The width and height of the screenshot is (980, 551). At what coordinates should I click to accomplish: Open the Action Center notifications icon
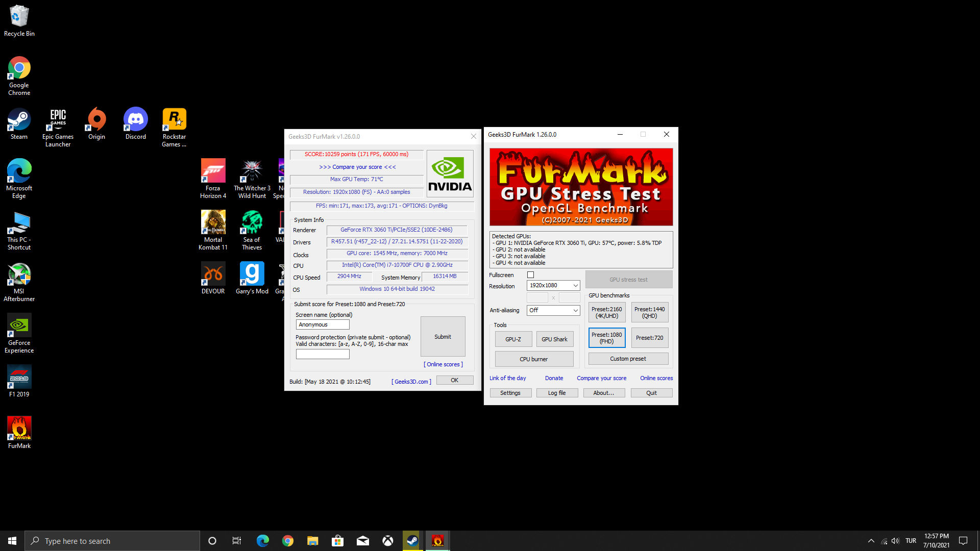click(x=963, y=541)
